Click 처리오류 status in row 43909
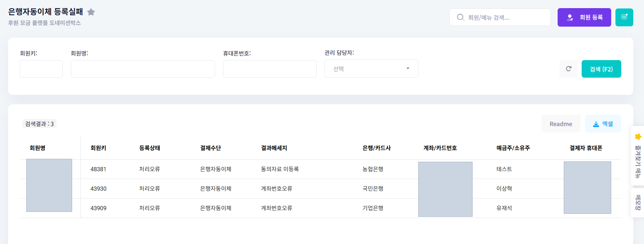This screenshot has height=244, width=644. pyautogui.click(x=150, y=208)
